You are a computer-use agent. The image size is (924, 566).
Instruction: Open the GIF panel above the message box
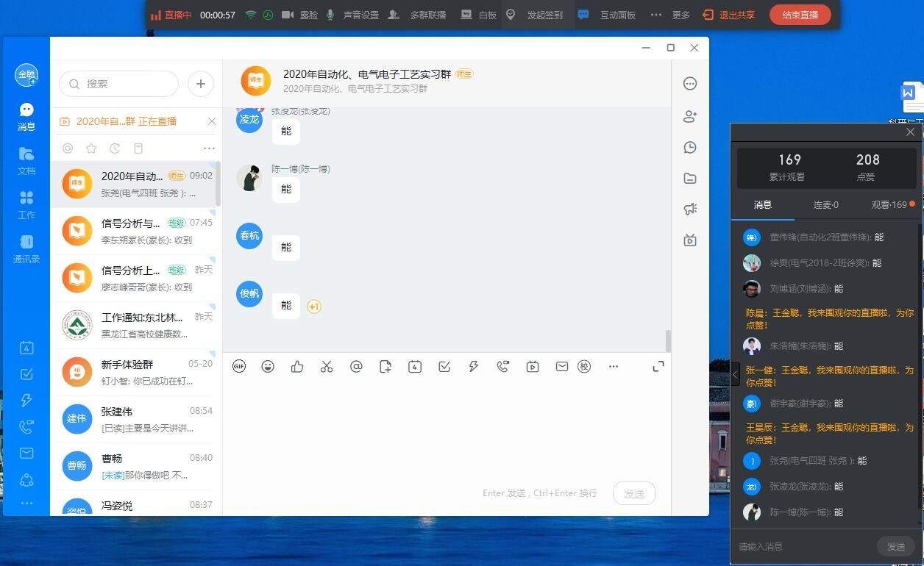tap(238, 366)
